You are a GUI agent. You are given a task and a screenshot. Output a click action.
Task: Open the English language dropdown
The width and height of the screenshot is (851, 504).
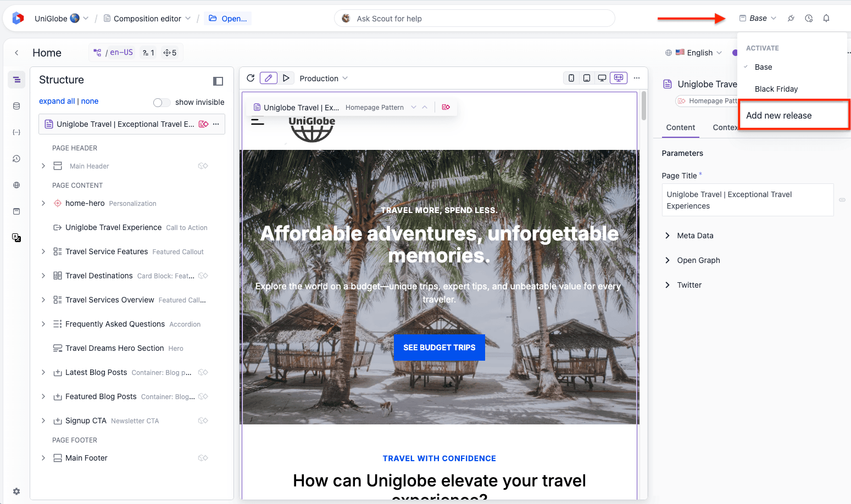tap(694, 53)
